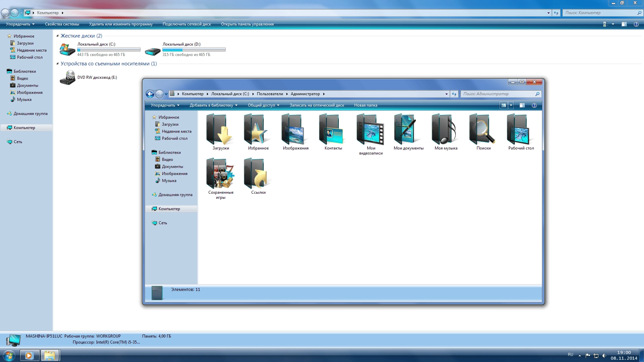Screen dimensions: 644x362
Task: Refresh the Компьютер window address bar
Action: (x=556, y=13)
